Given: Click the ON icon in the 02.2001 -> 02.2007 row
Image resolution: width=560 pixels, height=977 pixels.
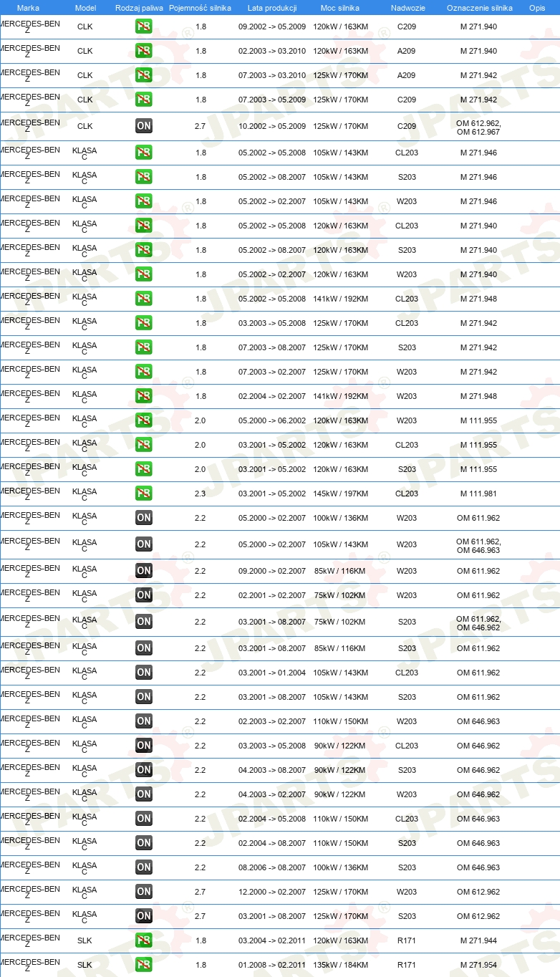Looking at the screenshot, I should click(143, 595).
